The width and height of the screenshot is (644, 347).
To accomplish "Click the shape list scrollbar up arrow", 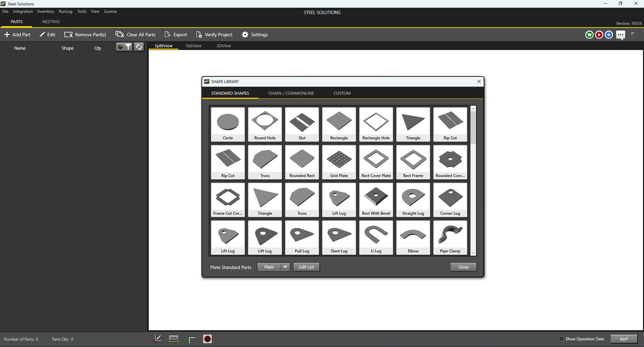I will point(473,109).
